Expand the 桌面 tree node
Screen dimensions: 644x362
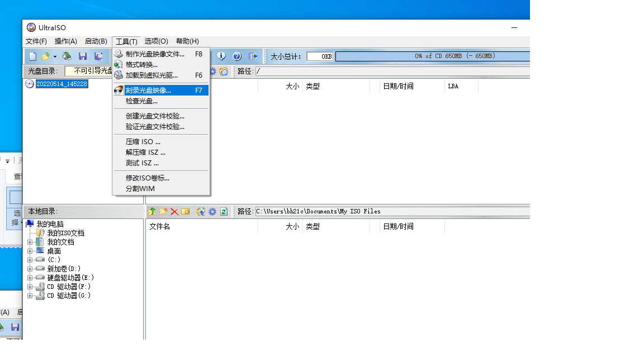click(30, 251)
